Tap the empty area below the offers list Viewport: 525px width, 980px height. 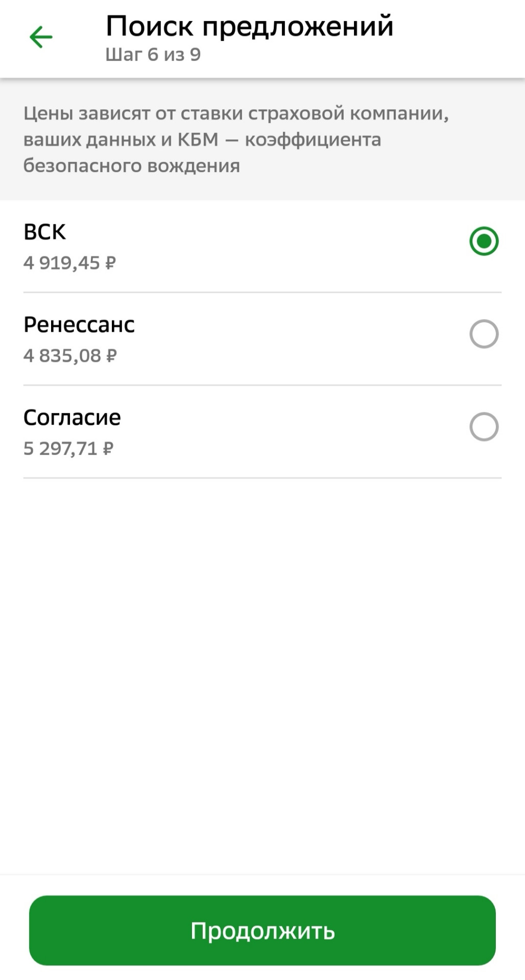tap(262, 664)
